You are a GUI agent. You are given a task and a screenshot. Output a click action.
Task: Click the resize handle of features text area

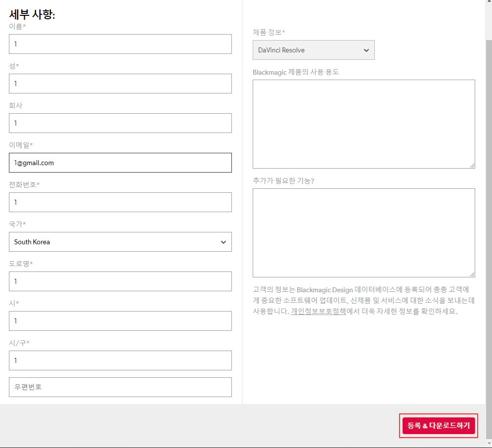[x=472, y=274]
